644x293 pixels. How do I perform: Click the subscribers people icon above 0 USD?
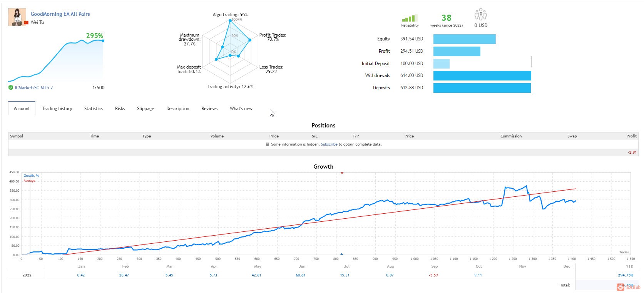pos(481,15)
